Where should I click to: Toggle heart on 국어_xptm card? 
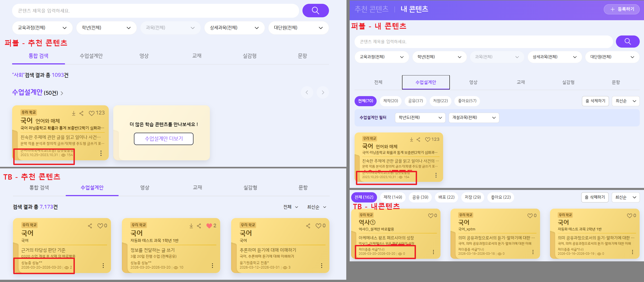530,215
